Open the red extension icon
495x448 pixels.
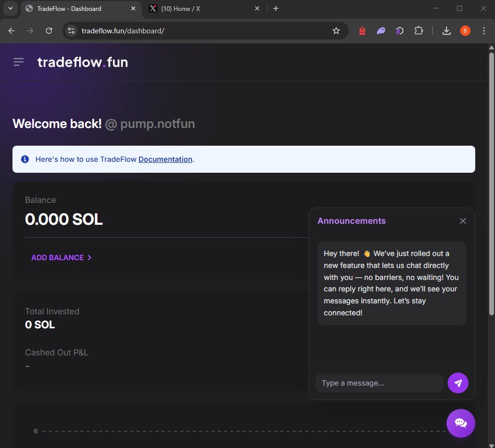(362, 31)
